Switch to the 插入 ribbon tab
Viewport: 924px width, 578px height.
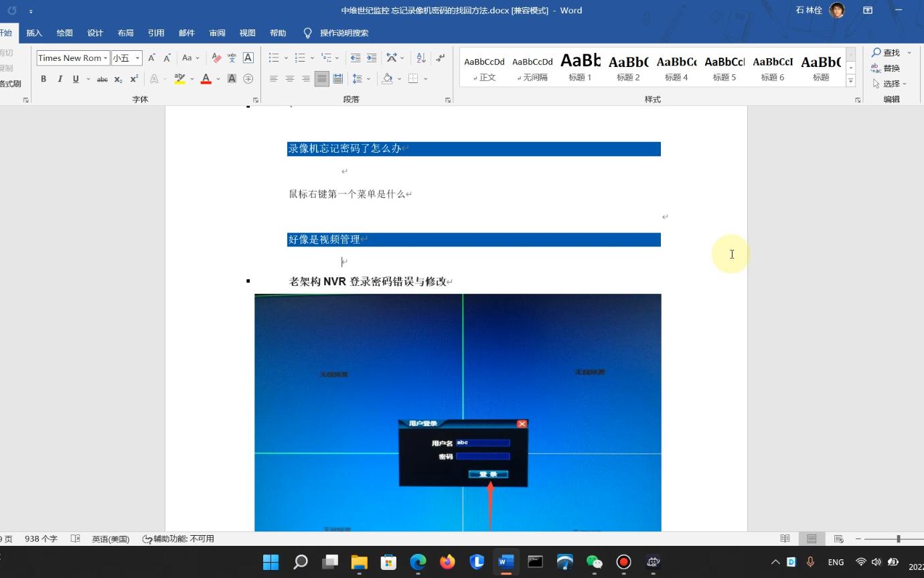point(33,33)
